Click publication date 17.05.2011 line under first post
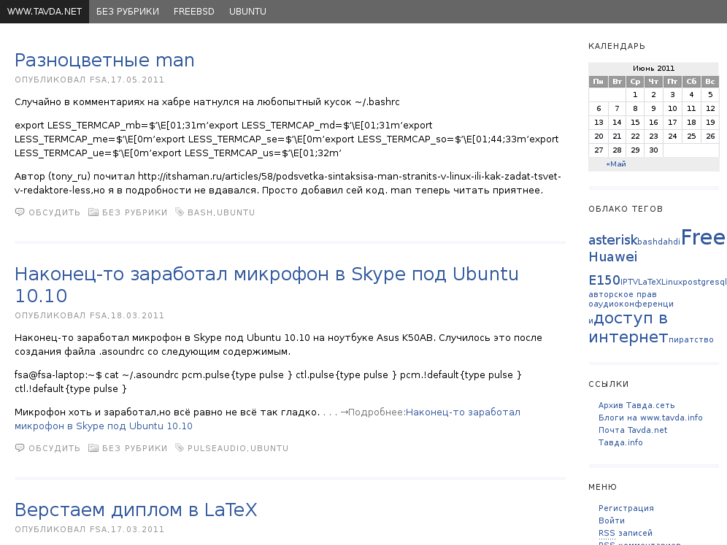This screenshot has width=727, height=545. click(89, 80)
